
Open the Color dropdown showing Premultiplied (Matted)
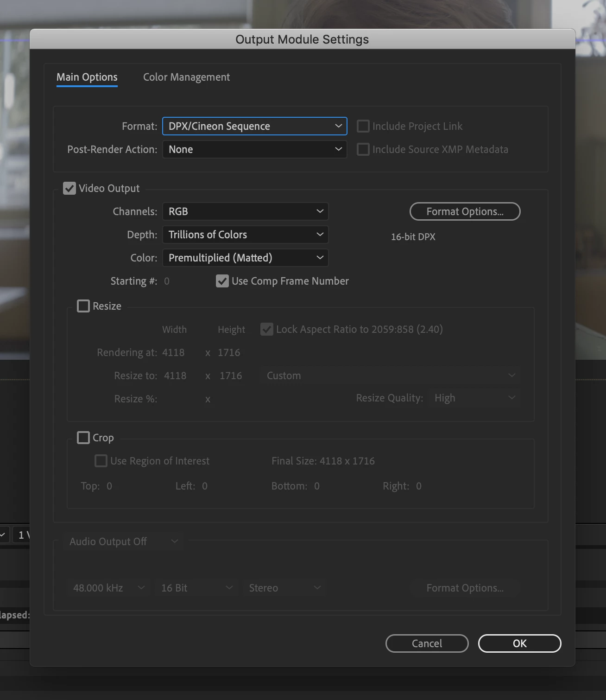pyautogui.click(x=245, y=258)
